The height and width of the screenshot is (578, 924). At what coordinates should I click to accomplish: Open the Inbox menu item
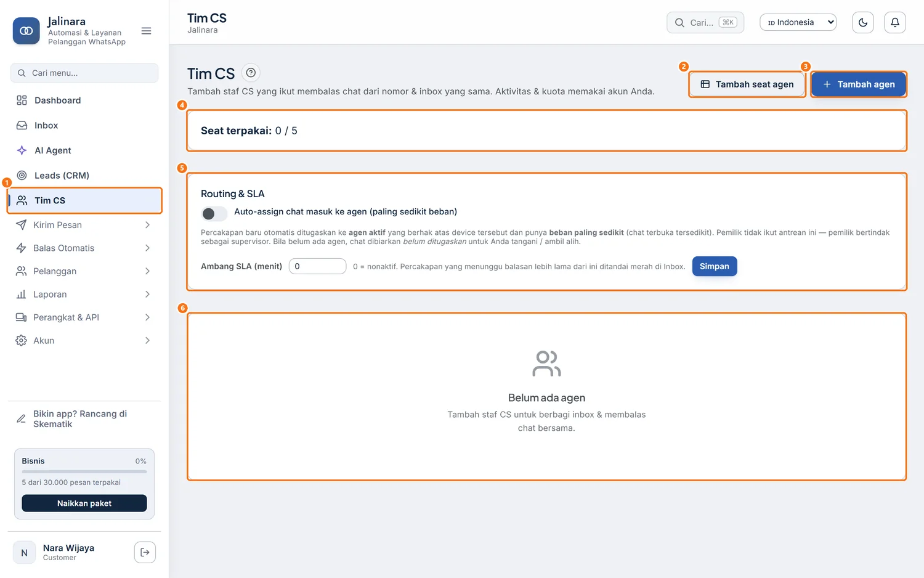click(x=84, y=125)
